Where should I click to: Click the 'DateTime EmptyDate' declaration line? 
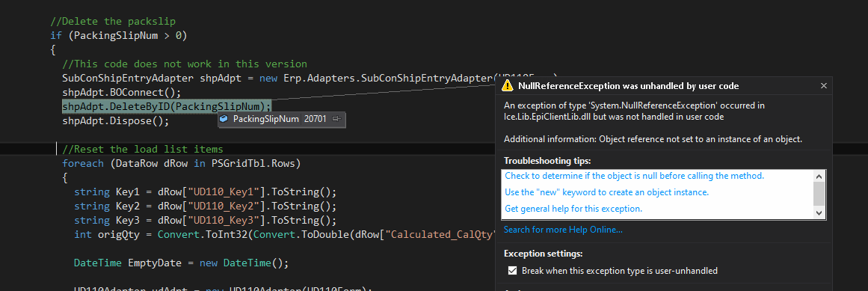coord(182,263)
